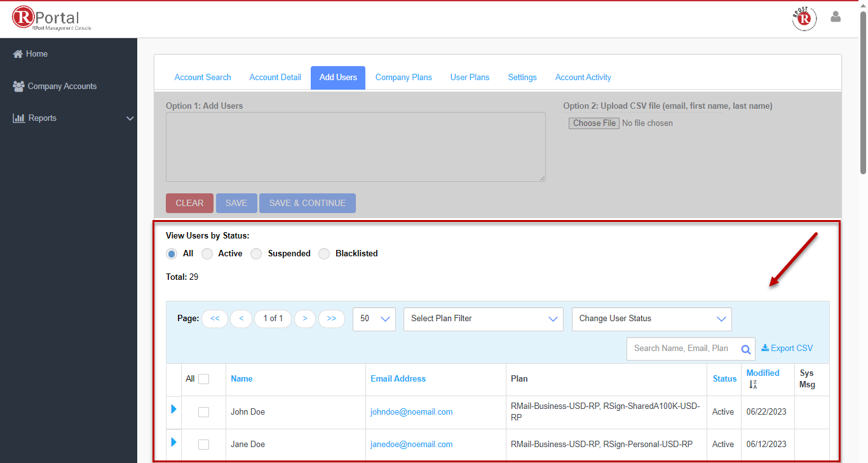
Task: Select the Suspended status radio button
Action: click(256, 254)
